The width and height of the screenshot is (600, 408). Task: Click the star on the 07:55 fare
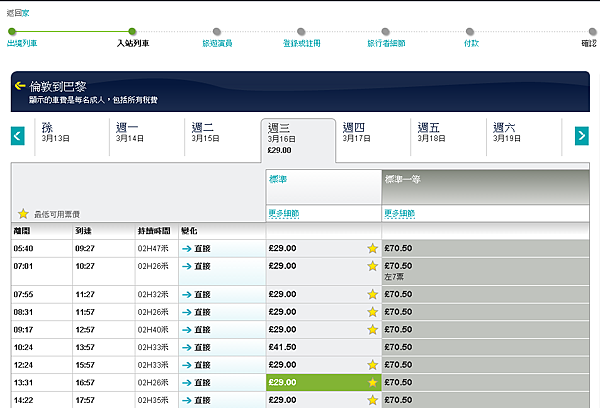372,294
